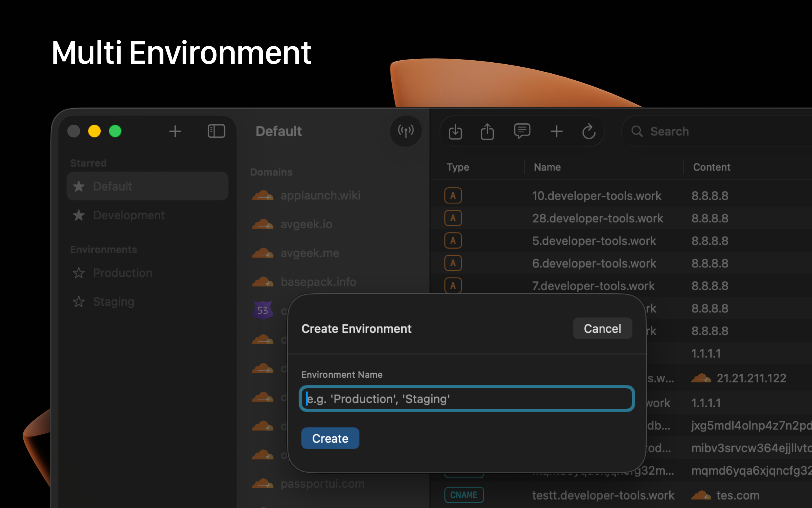This screenshot has height=508, width=812.
Task: Click content starting mibv3srvcw364ejjllvt
Action: 752,448
